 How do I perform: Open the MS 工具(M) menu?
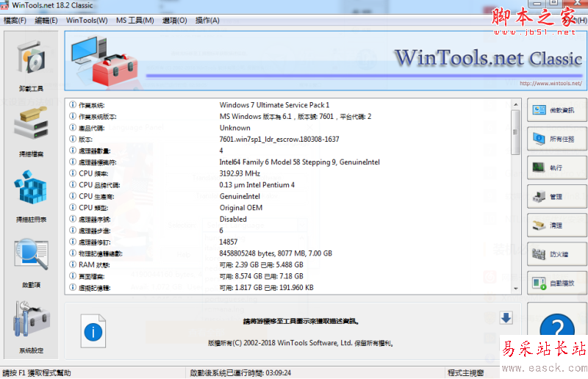(135, 21)
